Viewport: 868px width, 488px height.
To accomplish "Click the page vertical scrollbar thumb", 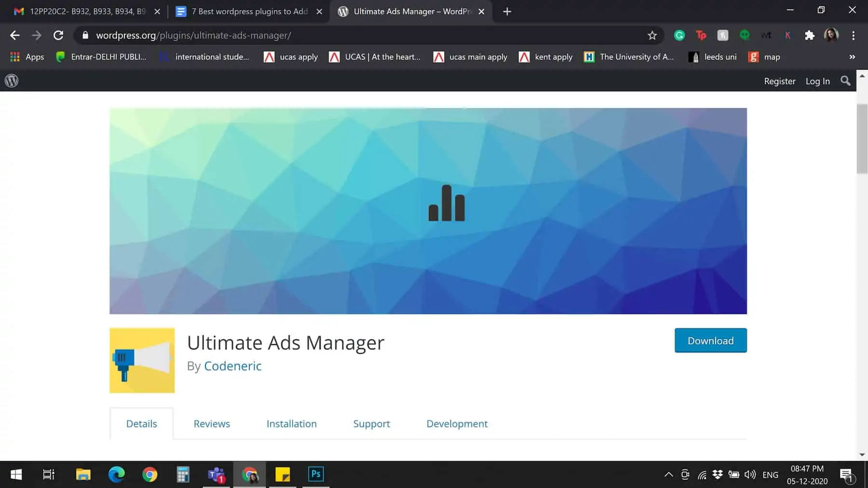I will (x=862, y=139).
